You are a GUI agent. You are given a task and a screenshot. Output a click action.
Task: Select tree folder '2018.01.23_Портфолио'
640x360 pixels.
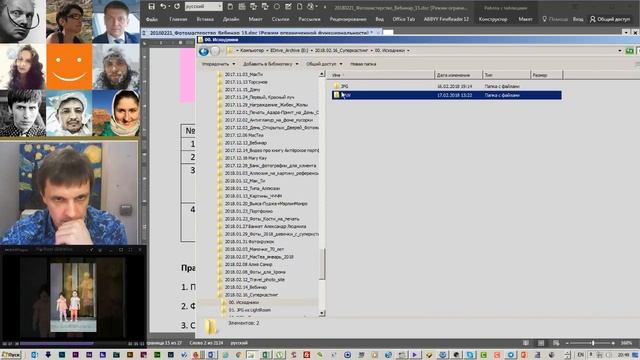[248, 211]
